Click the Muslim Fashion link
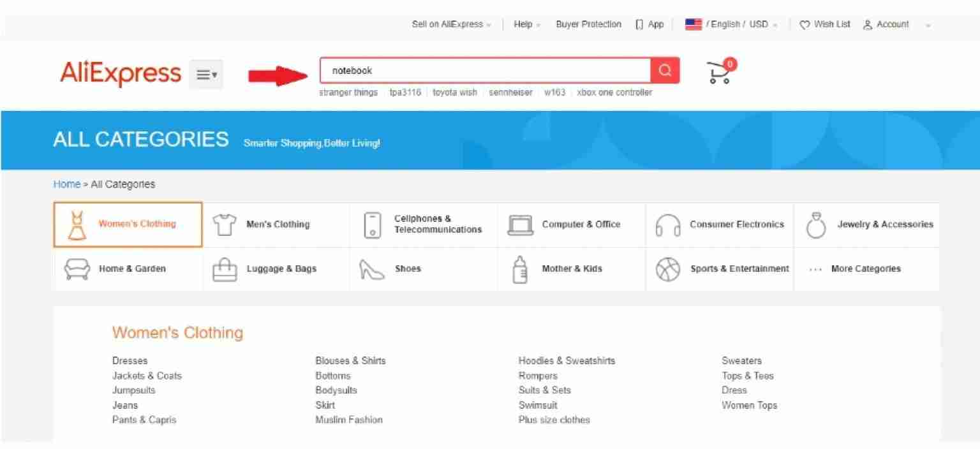 click(x=349, y=420)
